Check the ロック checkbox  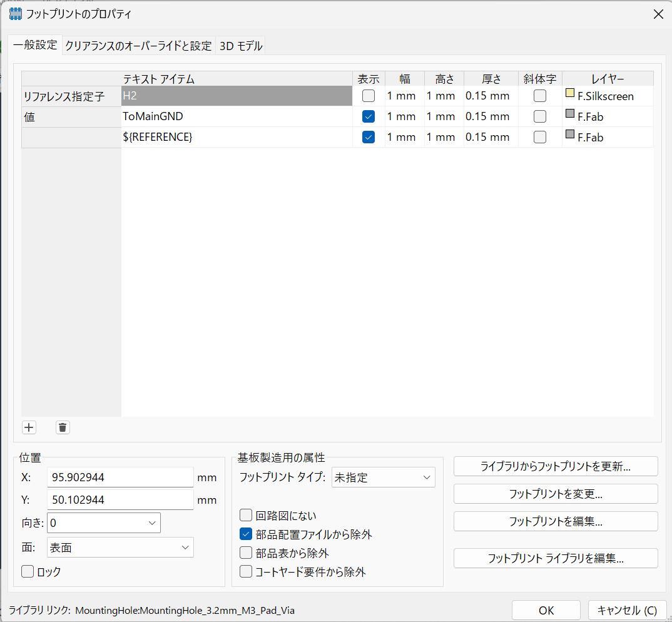click(x=28, y=571)
